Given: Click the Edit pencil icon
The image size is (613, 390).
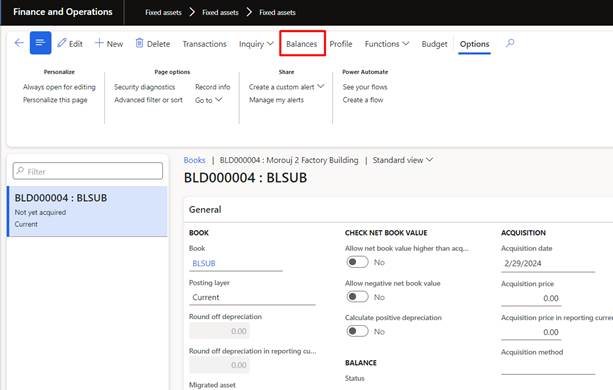Looking at the screenshot, I should tap(61, 43).
